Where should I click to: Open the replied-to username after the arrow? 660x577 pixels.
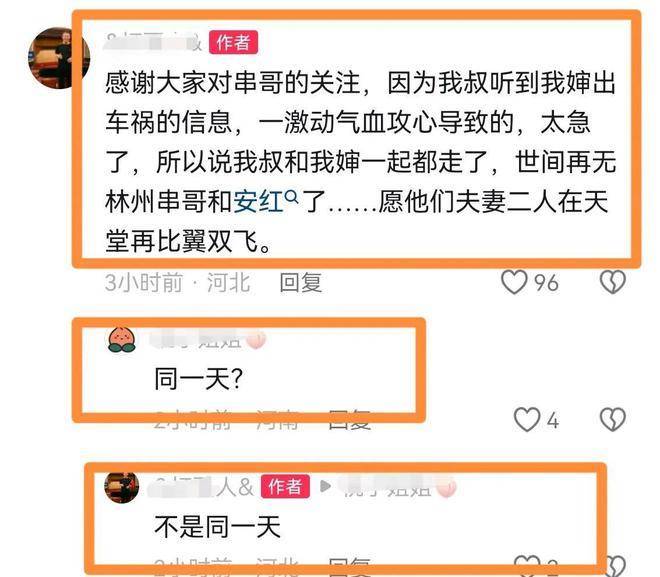pos(400,487)
